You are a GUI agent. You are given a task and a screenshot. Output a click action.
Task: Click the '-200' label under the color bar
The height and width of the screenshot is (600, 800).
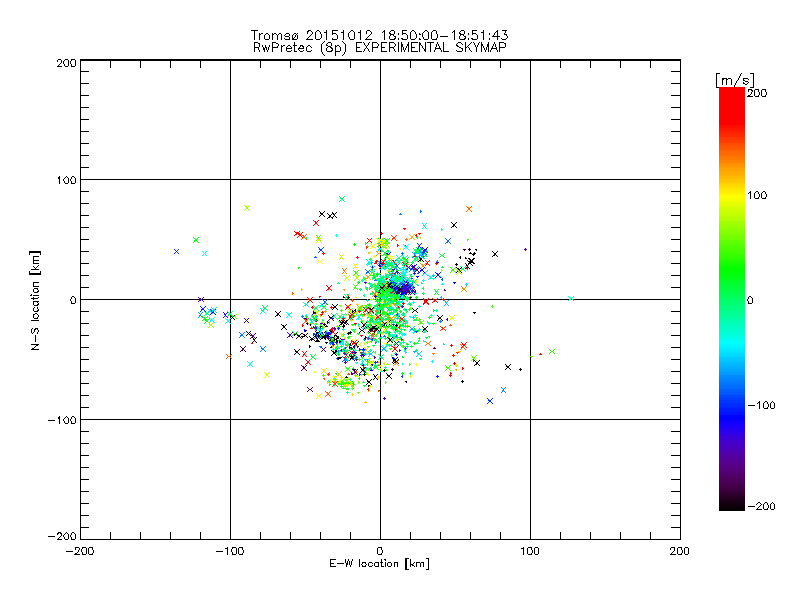pyautogui.click(x=761, y=506)
